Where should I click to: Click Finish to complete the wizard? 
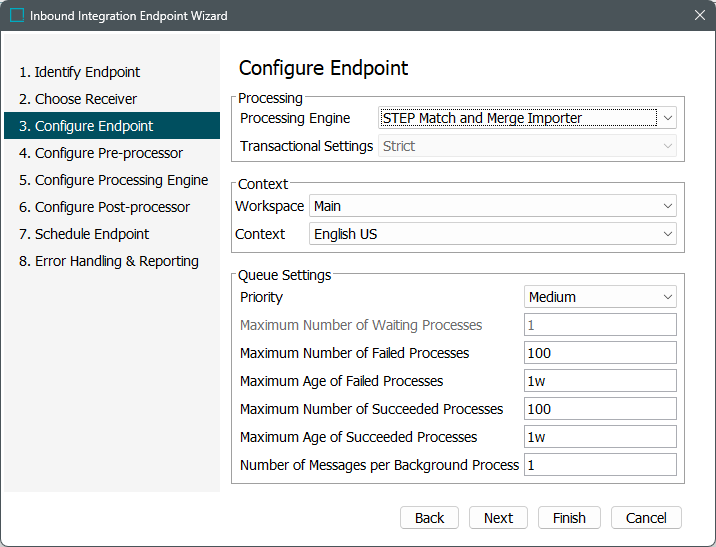coord(569,518)
